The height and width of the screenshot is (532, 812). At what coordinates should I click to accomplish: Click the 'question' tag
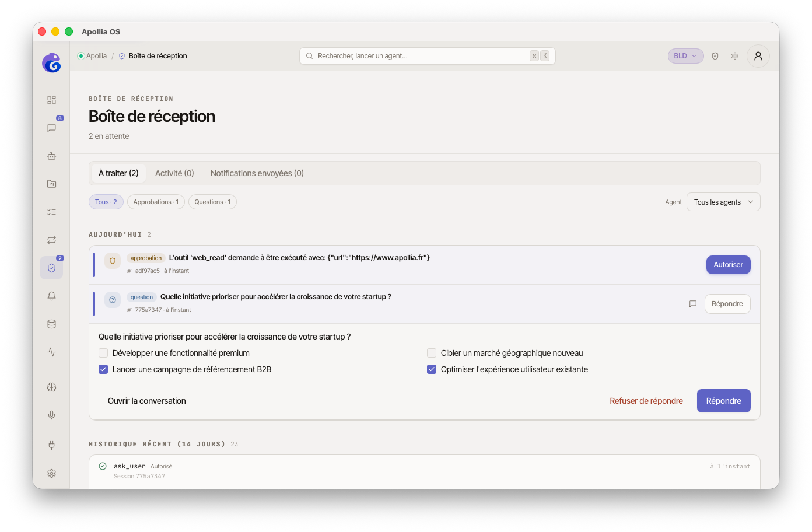pos(142,297)
